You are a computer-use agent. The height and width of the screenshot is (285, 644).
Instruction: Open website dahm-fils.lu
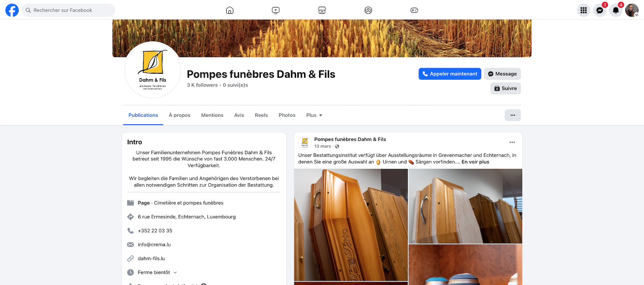pos(151,259)
